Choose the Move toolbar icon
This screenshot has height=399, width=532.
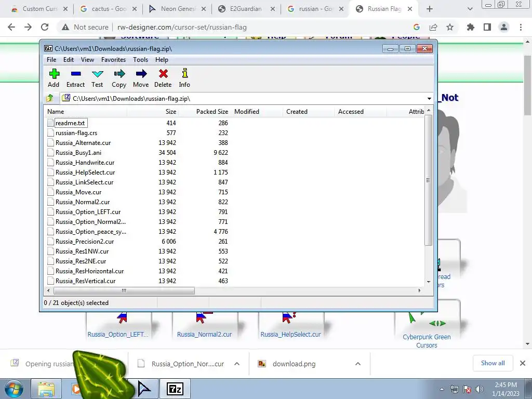(x=141, y=78)
